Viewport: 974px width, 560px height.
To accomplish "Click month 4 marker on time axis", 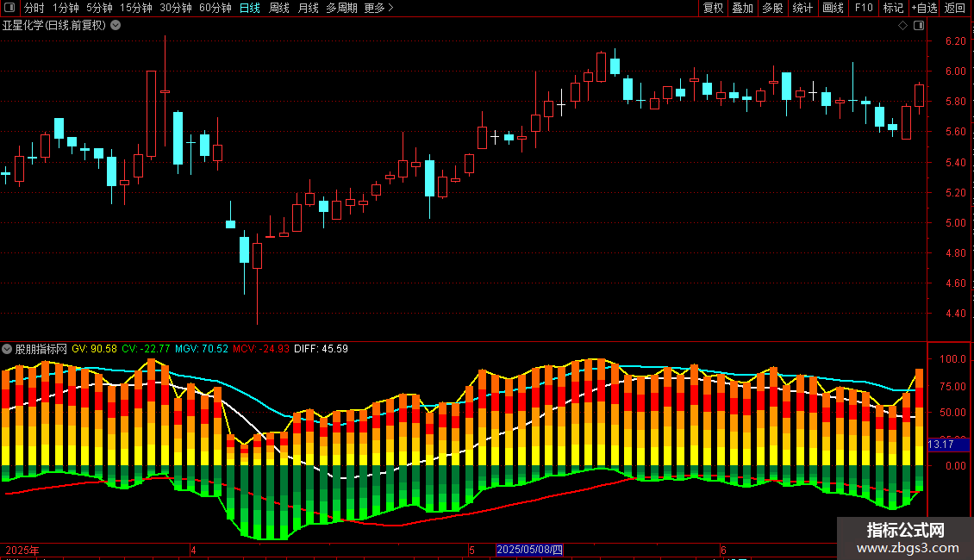I will (x=194, y=550).
